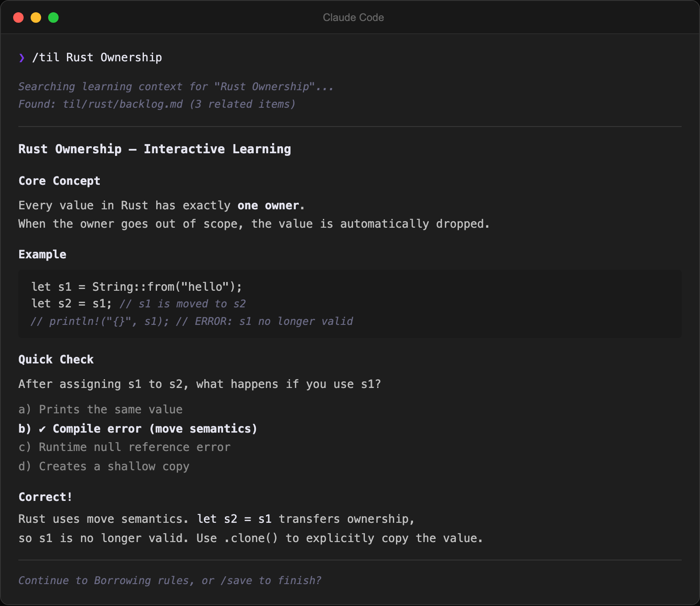
Task: Select option c) Runtime null reference error
Action: [x=125, y=447]
